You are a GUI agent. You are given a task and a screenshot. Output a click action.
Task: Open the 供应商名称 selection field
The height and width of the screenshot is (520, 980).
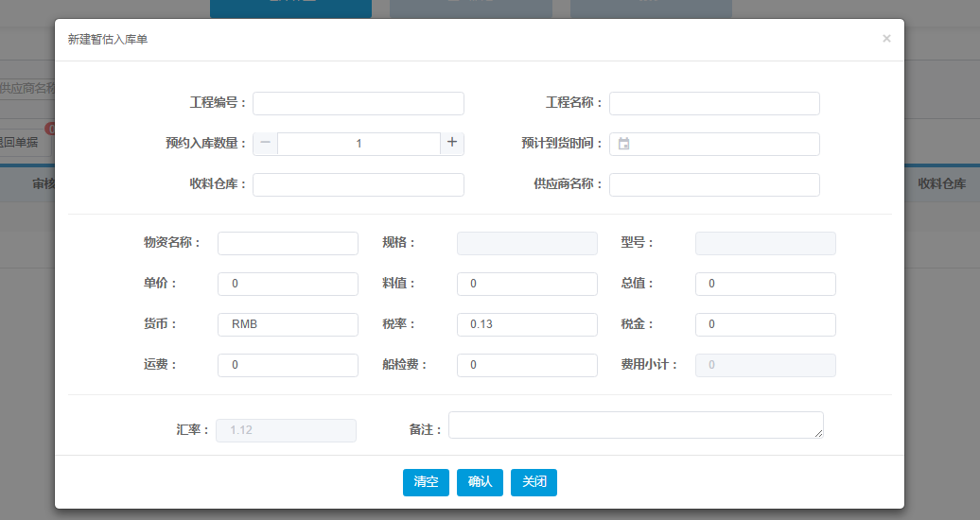coord(714,184)
